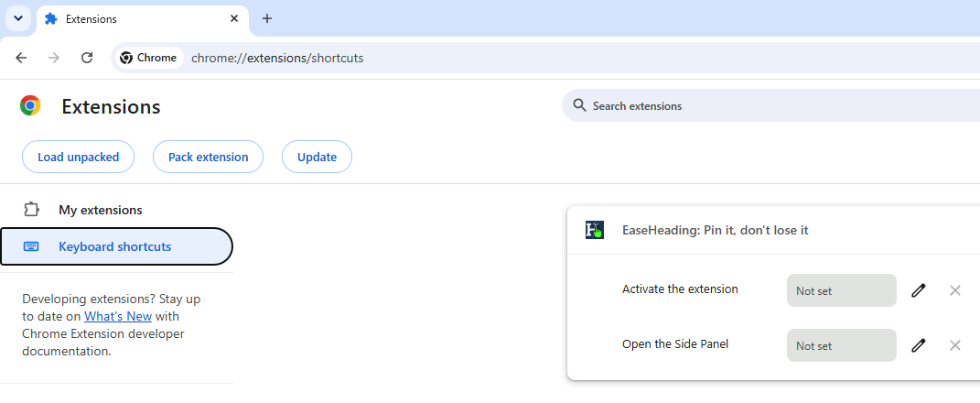Clear the Open the Side Panel shortcut
This screenshot has height=403, width=980.
[955, 345]
